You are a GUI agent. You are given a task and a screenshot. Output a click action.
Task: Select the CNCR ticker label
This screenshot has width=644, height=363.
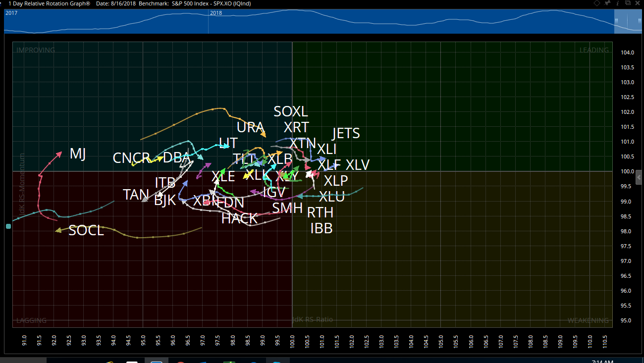point(131,158)
